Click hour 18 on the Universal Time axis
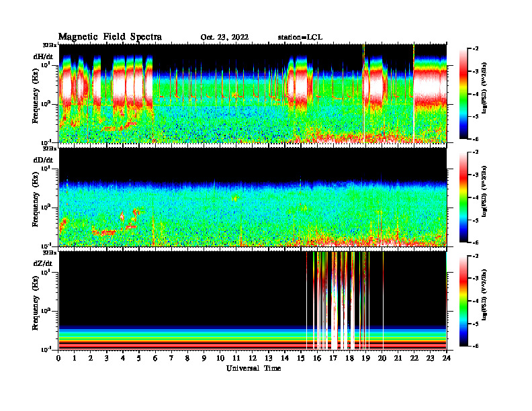Screen dimensions: 532x411 coord(349,358)
